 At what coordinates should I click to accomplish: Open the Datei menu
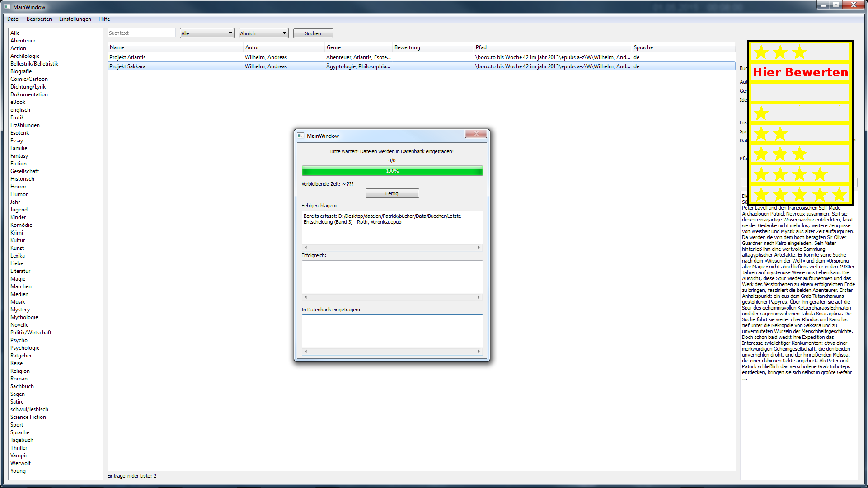click(13, 19)
